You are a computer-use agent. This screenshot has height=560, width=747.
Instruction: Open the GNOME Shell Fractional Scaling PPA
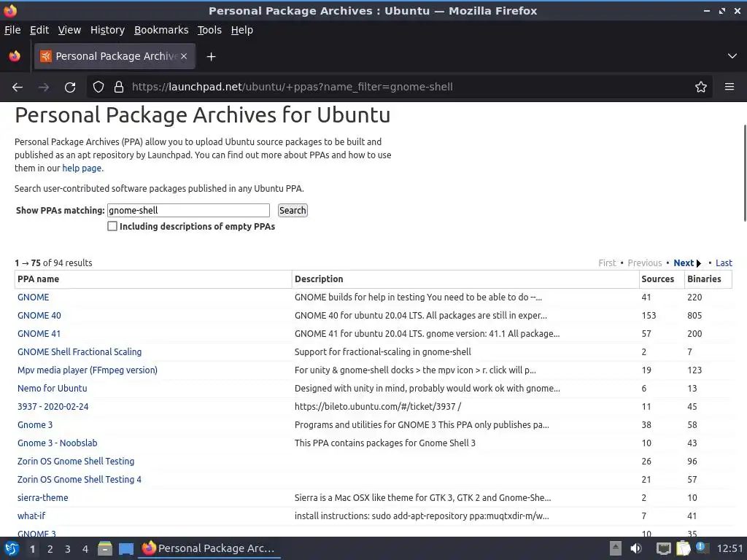click(80, 351)
